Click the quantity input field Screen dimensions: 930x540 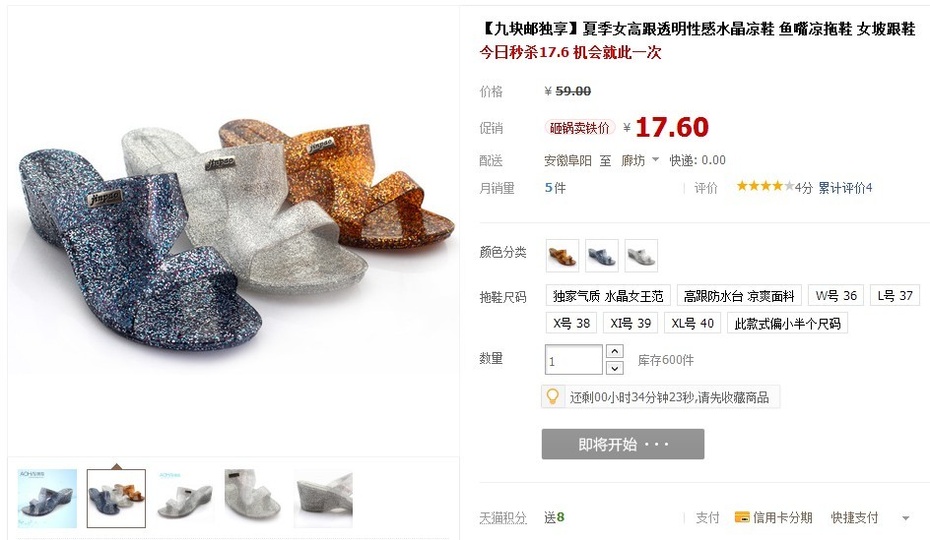pyautogui.click(x=574, y=360)
